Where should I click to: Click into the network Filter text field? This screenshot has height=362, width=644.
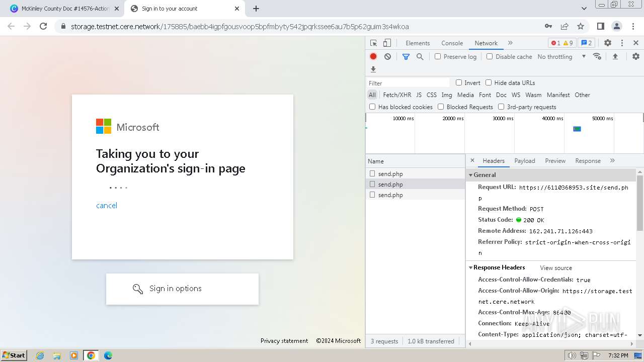[x=408, y=83]
